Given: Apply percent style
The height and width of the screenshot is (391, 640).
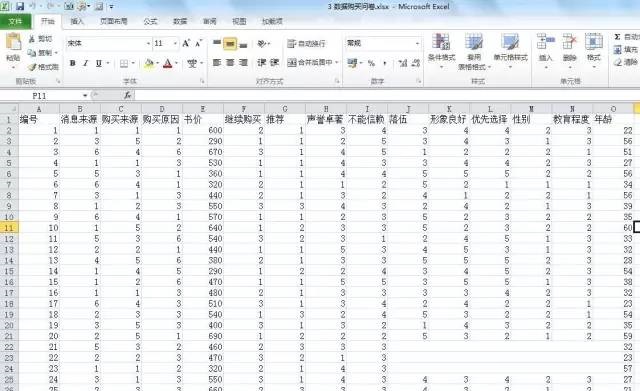Looking at the screenshot, I should pyautogui.click(x=371, y=63).
